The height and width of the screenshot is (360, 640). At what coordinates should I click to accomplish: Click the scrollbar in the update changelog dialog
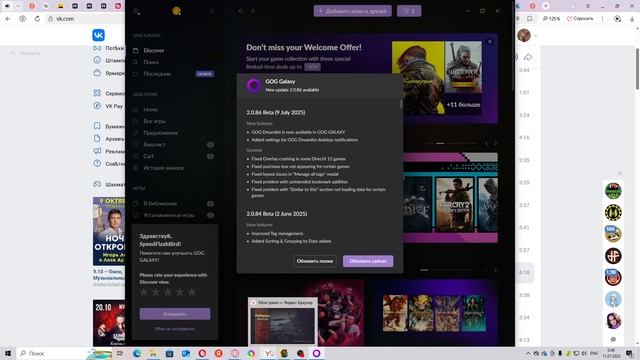point(401,104)
